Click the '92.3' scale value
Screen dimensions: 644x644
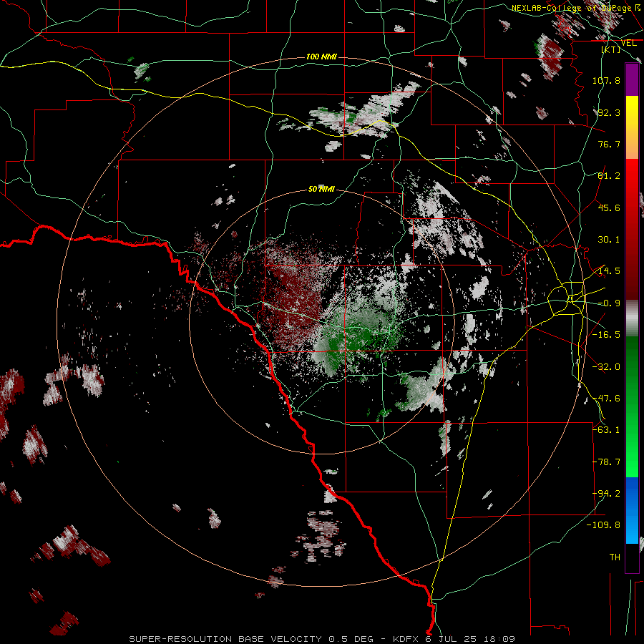tap(609, 112)
